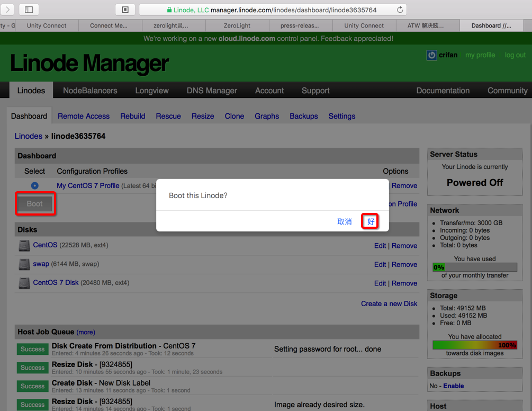This screenshot has height=411, width=532.
Task: Reload the page with refresh icon
Action: (x=400, y=10)
